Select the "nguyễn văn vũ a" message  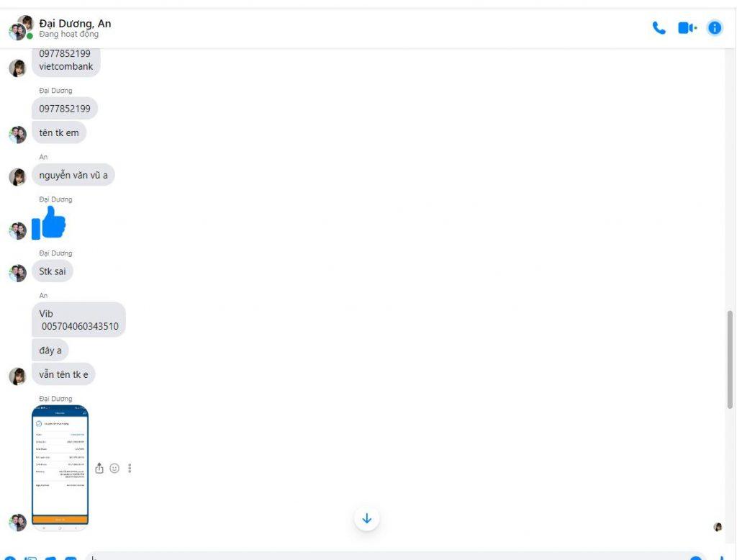click(x=73, y=175)
